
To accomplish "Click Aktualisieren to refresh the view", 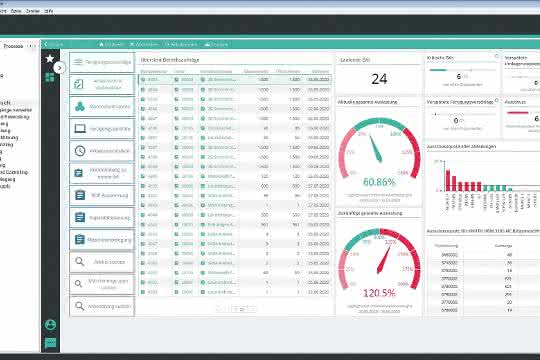I will [x=181, y=44].
